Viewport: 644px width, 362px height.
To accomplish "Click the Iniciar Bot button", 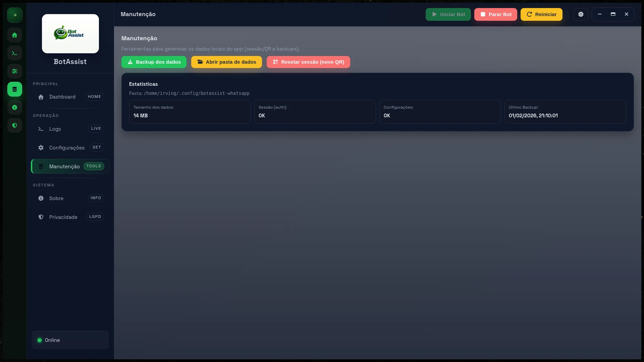I will click(x=448, y=14).
